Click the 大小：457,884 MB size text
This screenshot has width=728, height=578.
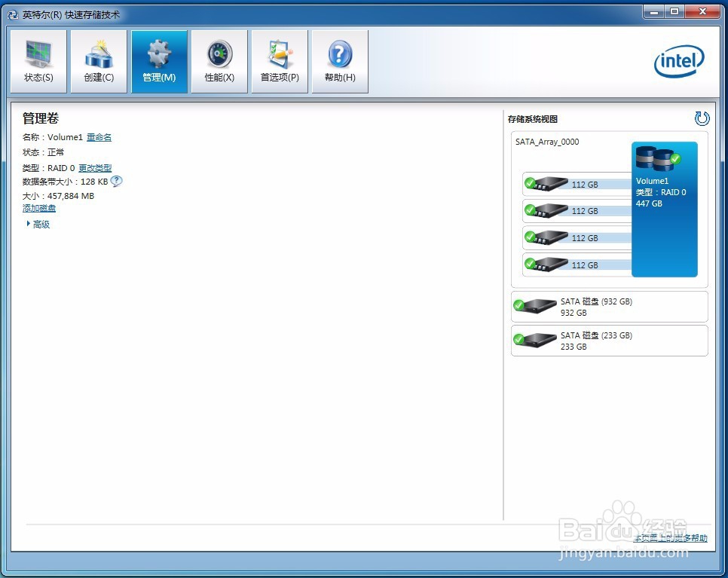(x=59, y=196)
